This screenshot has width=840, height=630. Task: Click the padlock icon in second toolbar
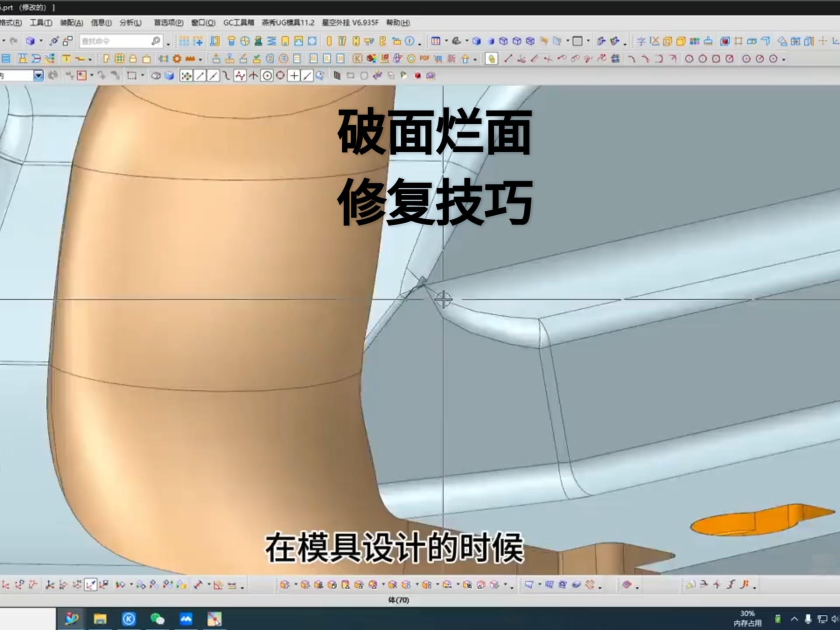133,59
